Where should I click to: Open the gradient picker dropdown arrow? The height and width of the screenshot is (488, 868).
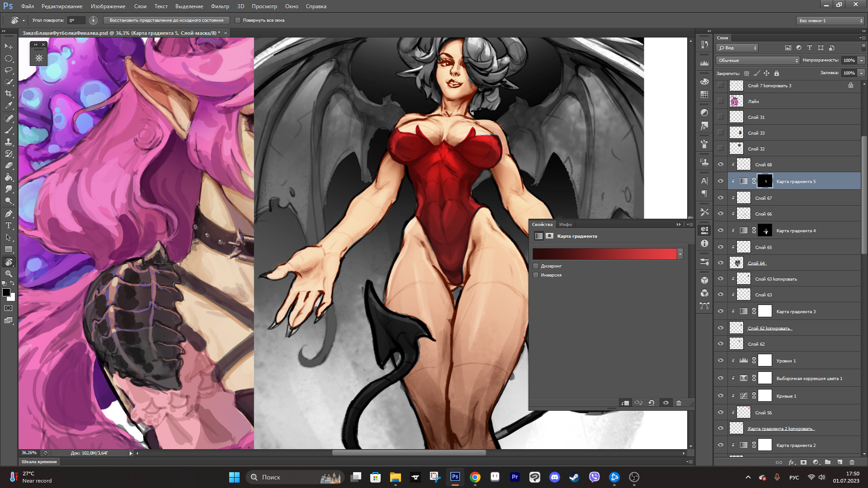pyautogui.click(x=680, y=254)
